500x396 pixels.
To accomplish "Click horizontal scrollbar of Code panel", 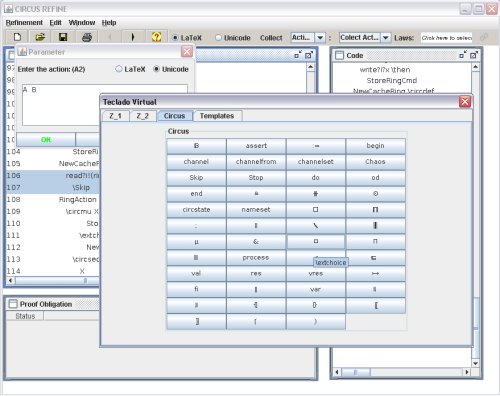I will tap(401, 372).
